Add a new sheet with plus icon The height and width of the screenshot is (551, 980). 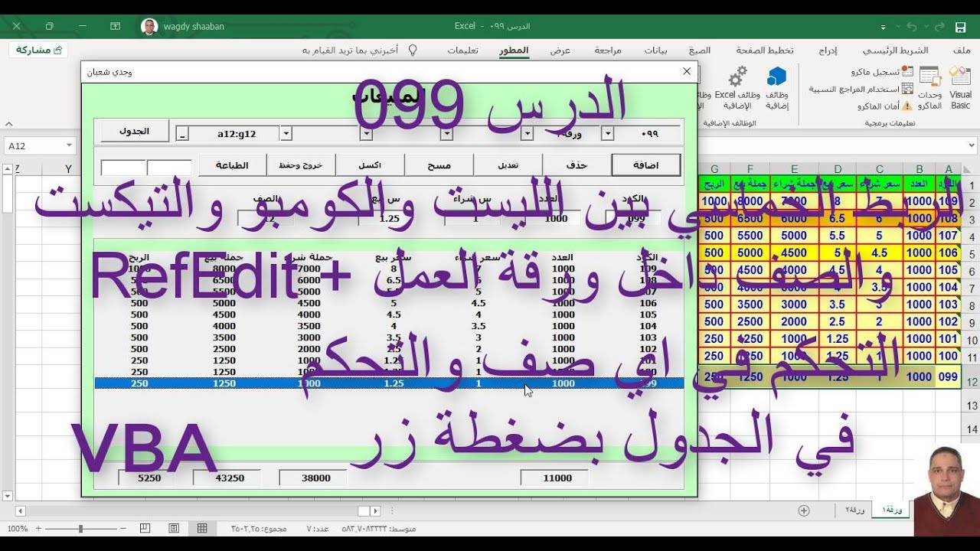(804, 510)
